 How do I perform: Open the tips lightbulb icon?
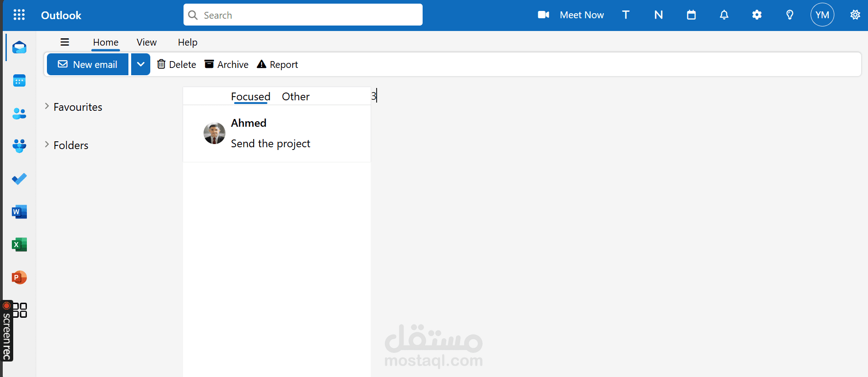[x=790, y=15]
